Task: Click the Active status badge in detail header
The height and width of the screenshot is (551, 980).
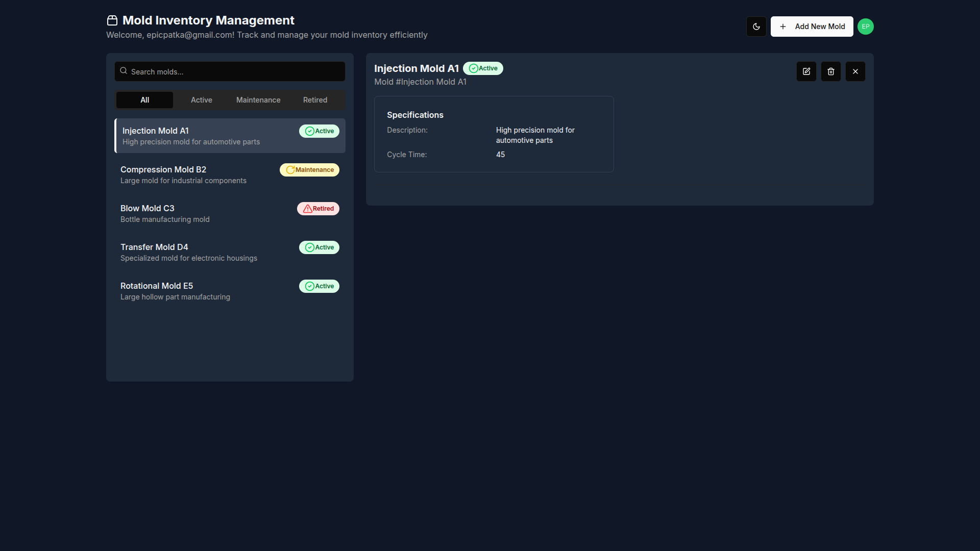Action: pyautogui.click(x=483, y=68)
